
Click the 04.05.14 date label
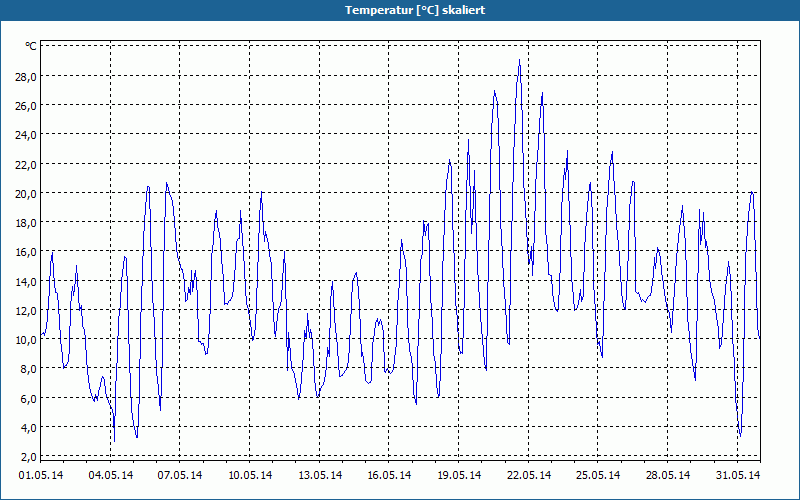pos(111,475)
